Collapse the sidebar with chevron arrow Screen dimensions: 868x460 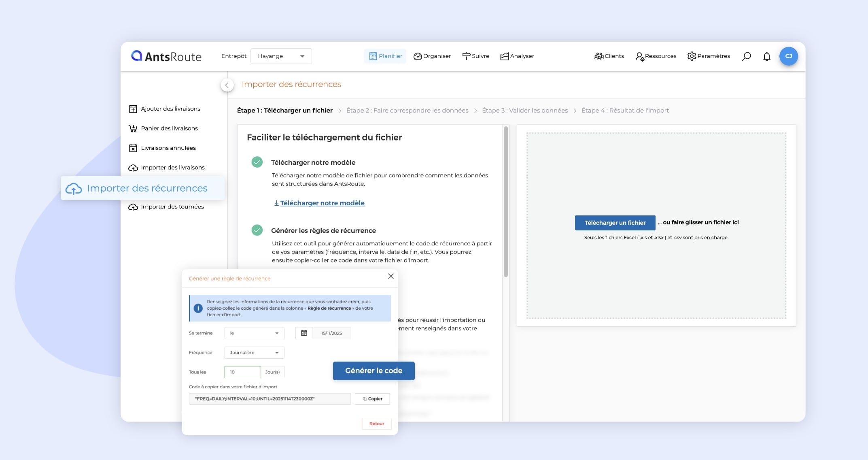[x=227, y=85]
